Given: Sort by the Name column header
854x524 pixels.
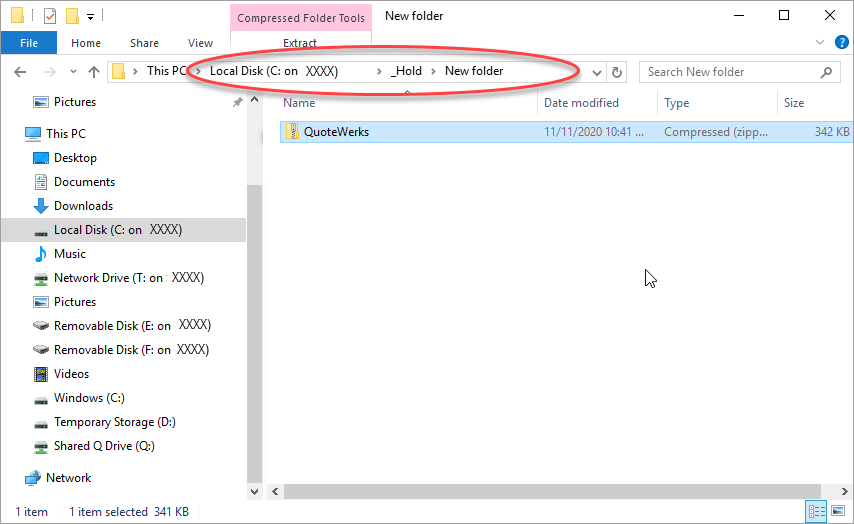Looking at the screenshot, I should 299,103.
